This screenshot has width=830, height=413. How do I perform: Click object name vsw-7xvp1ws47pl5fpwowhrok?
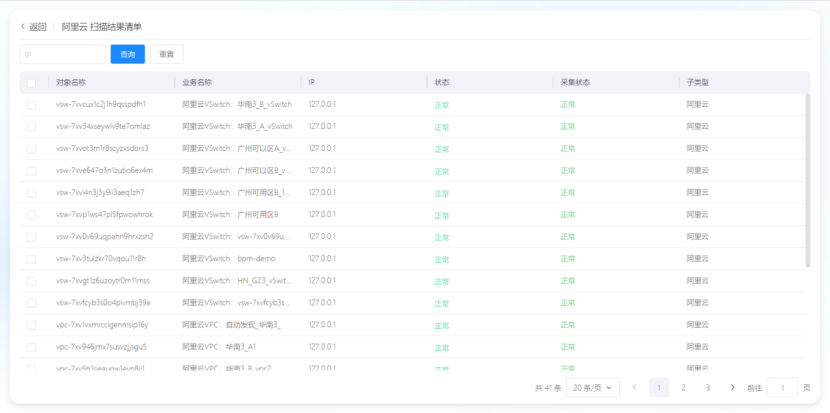pos(104,214)
